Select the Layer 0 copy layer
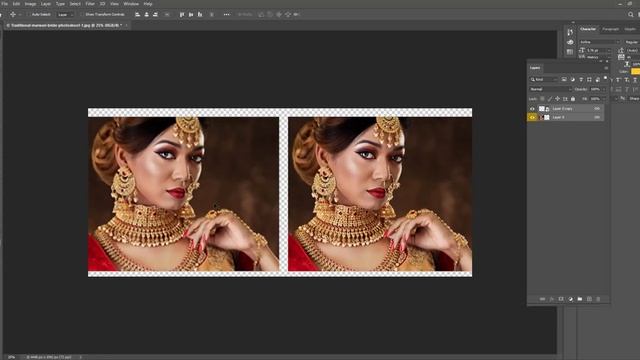640x360 pixels. pos(571,109)
